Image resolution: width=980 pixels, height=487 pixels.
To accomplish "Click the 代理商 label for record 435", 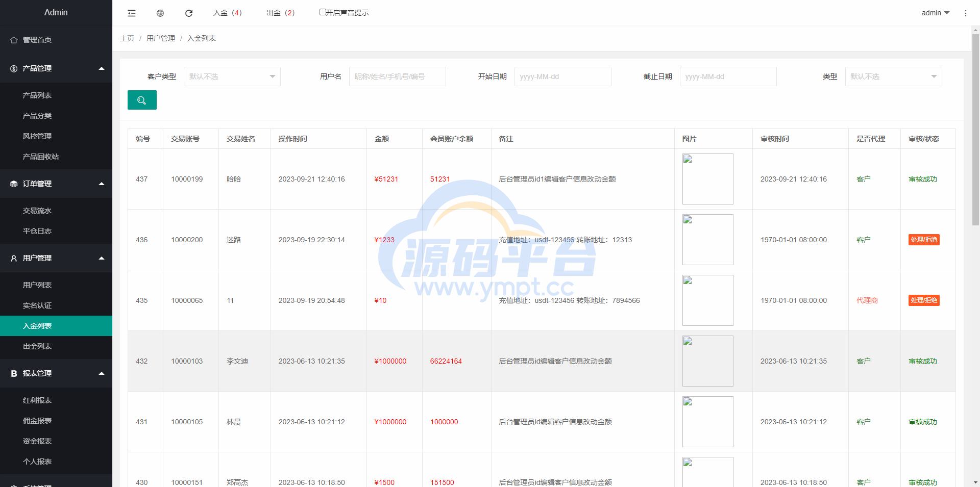I will click(x=867, y=300).
